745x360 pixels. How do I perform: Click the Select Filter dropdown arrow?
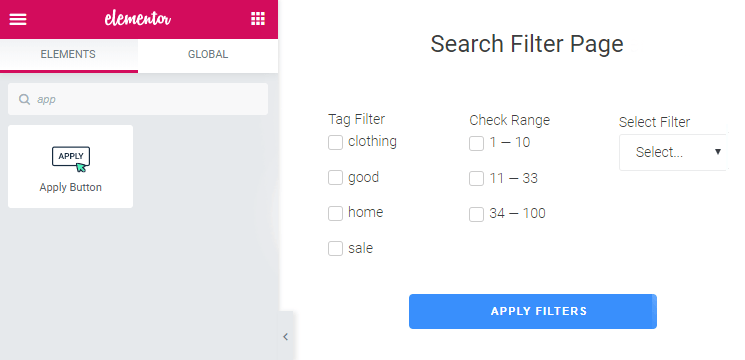tap(718, 152)
